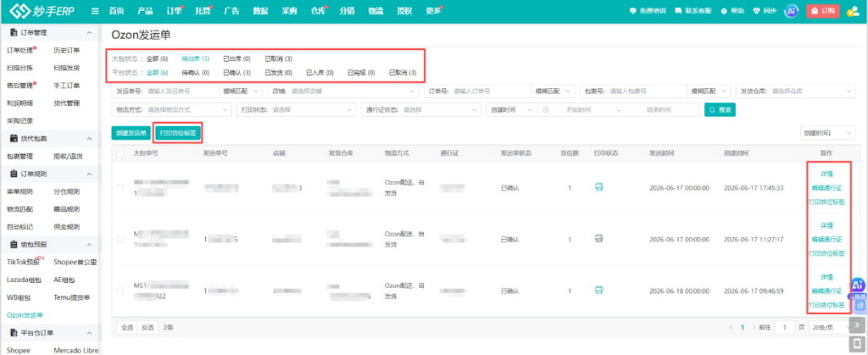Click the 前往 page number input box

(x=784, y=327)
